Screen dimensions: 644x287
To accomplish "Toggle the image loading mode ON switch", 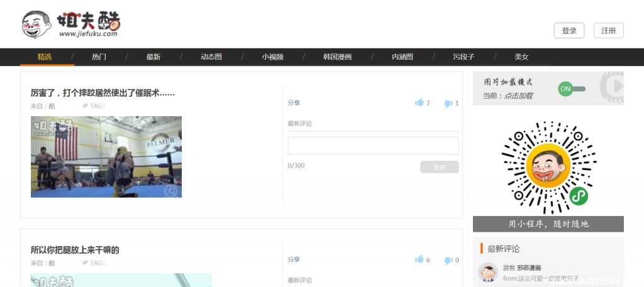I will pyautogui.click(x=571, y=89).
